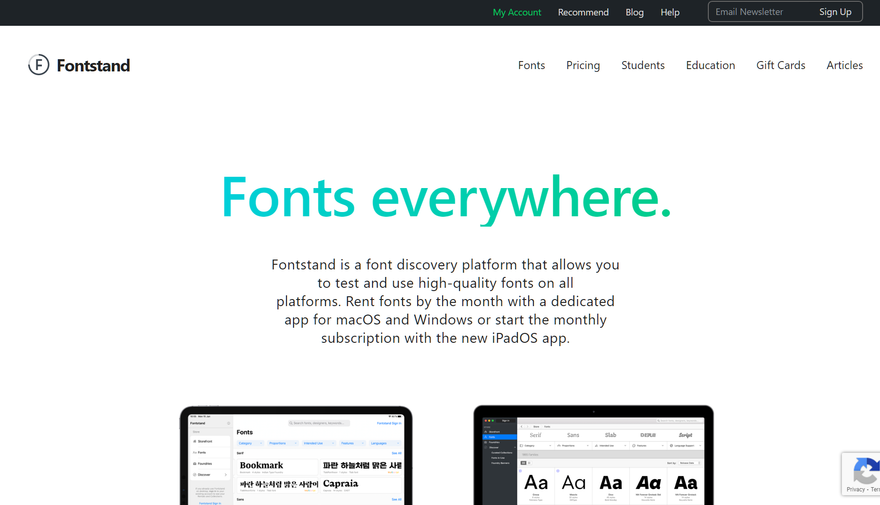Click the Script category in Mac mockup
This screenshot has height=505, width=880.
click(x=685, y=435)
